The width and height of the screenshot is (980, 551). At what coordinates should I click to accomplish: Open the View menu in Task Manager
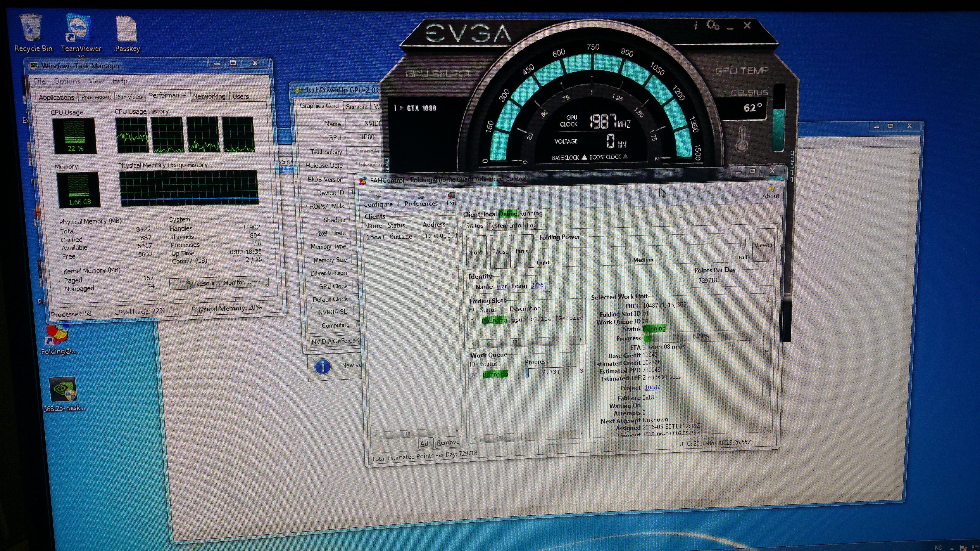click(96, 81)
